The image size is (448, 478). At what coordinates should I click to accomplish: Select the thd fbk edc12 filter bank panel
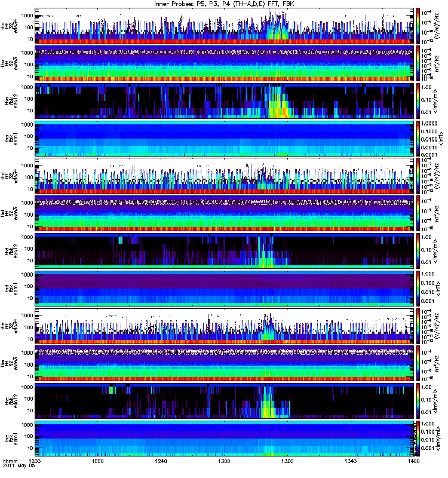[x=225, y=251]
